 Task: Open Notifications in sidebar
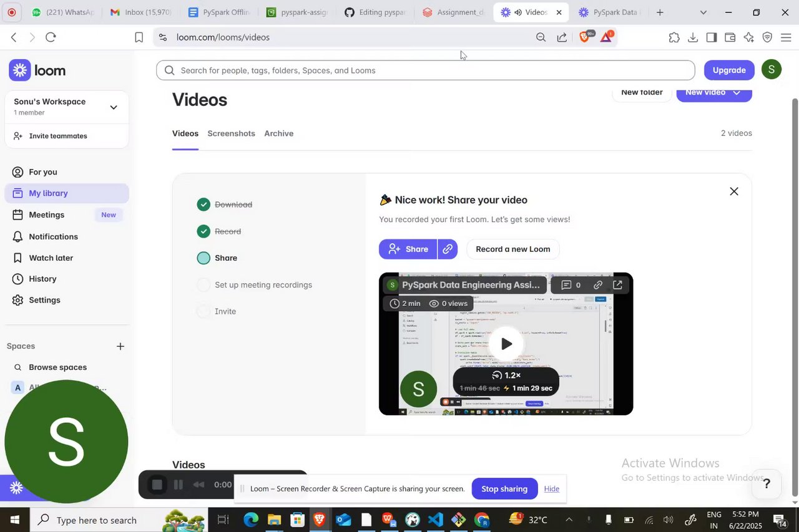click(67, 236)
